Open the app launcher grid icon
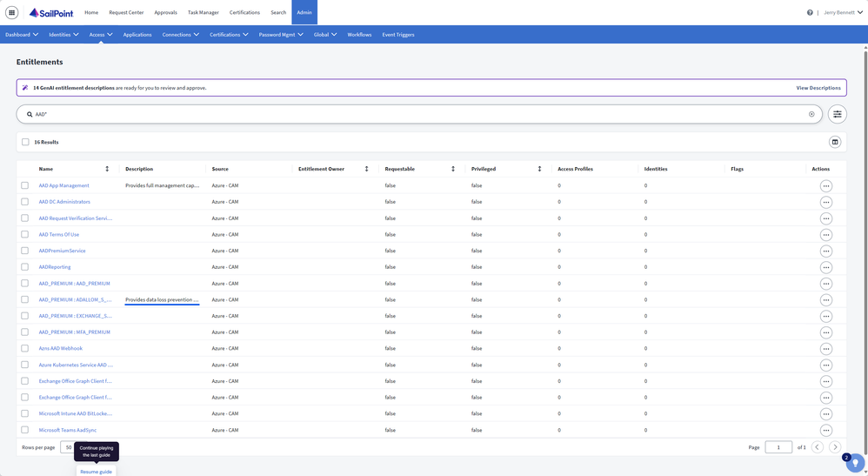The width and height of the screenshot is (868, 476). (x=11, y=12)
